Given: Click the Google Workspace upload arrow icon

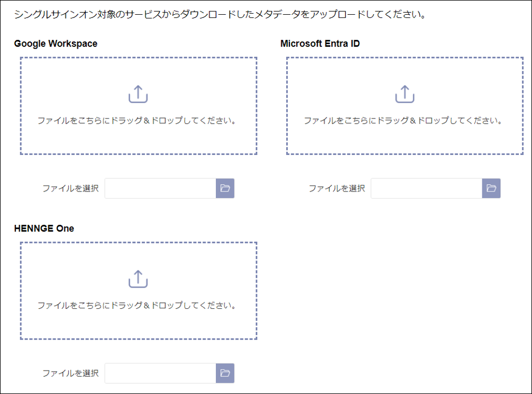Looking at the screenshot, I should (x=138, y=94).
